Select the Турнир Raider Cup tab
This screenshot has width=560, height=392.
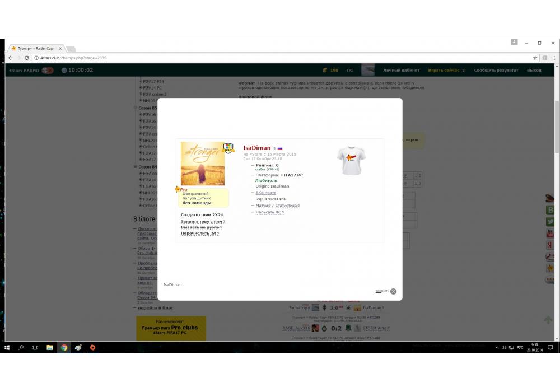point(36,49)
